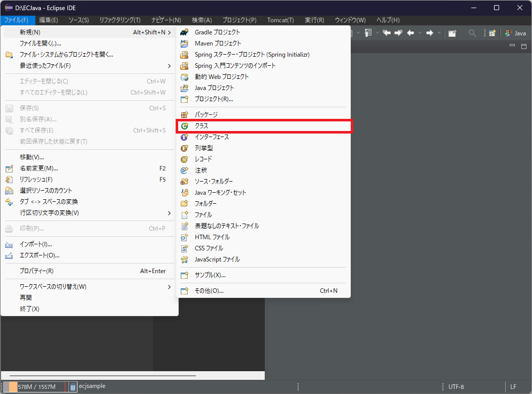Click エクスポート(O)... entry
Screen dimensions: 532x394
(x=90, y=255)
